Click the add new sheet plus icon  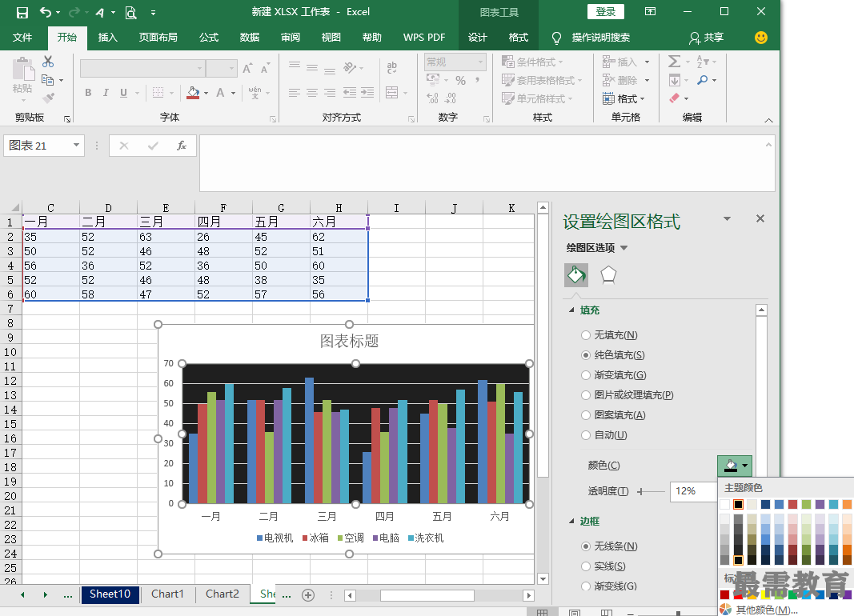point(308,594)
